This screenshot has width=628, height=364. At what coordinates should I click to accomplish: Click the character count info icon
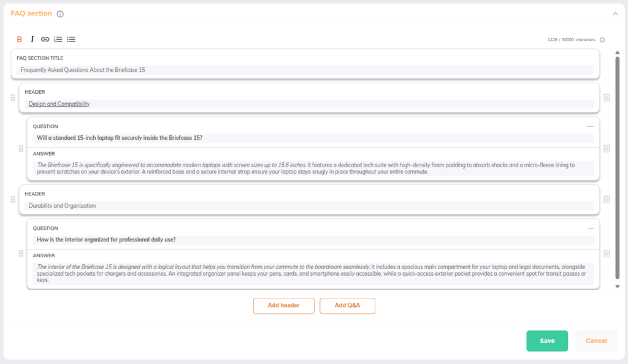(602, 40)
